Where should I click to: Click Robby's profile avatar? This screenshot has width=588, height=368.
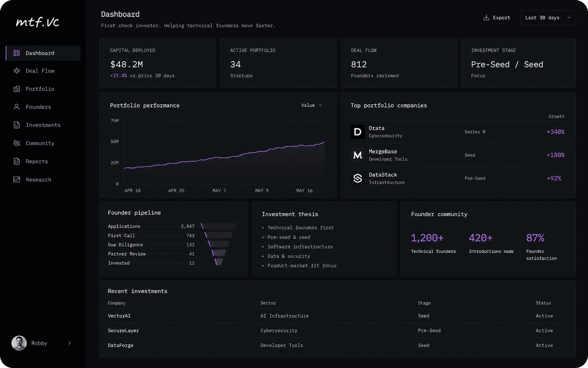click(x=19, y=343)
